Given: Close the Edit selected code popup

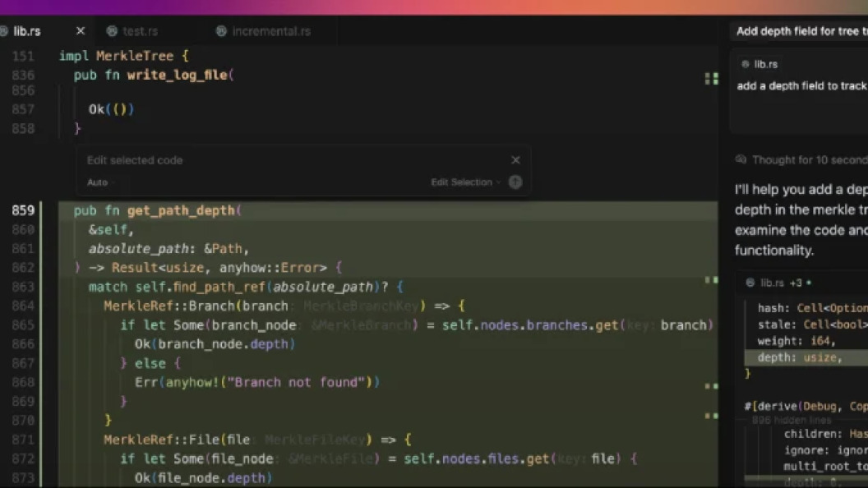Looking at the screenshot, I should pos(515,160).
